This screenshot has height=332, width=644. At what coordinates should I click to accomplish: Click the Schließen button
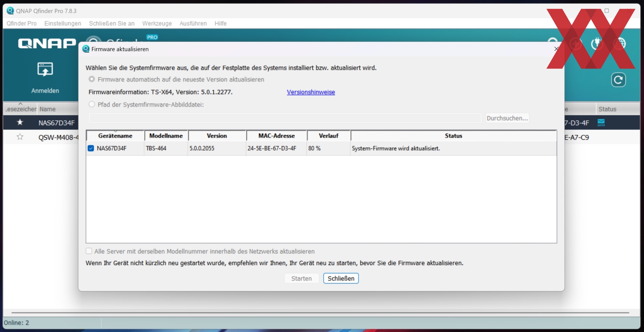click(341, 278)
